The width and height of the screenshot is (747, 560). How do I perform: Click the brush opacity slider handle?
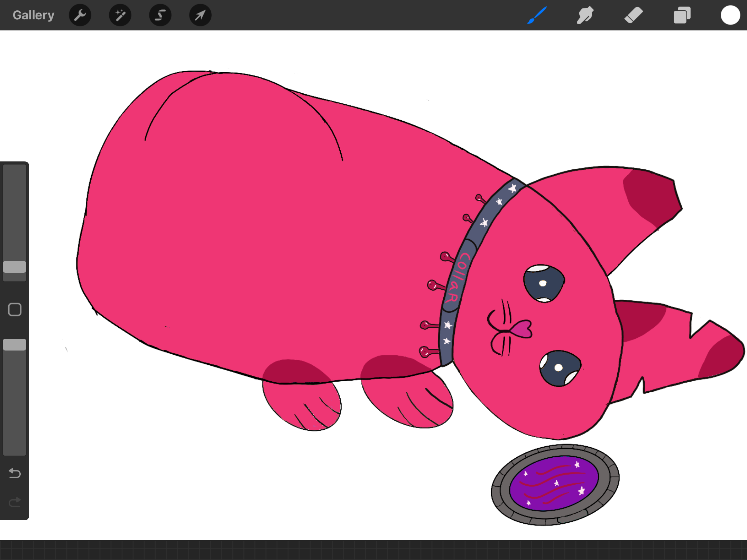tap(15, 345)
